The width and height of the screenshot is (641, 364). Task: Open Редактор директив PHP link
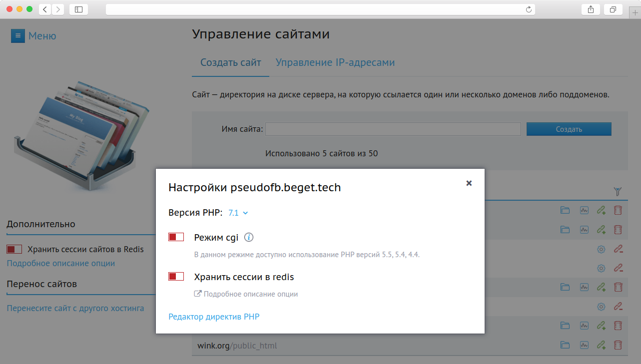coord(214,317)
